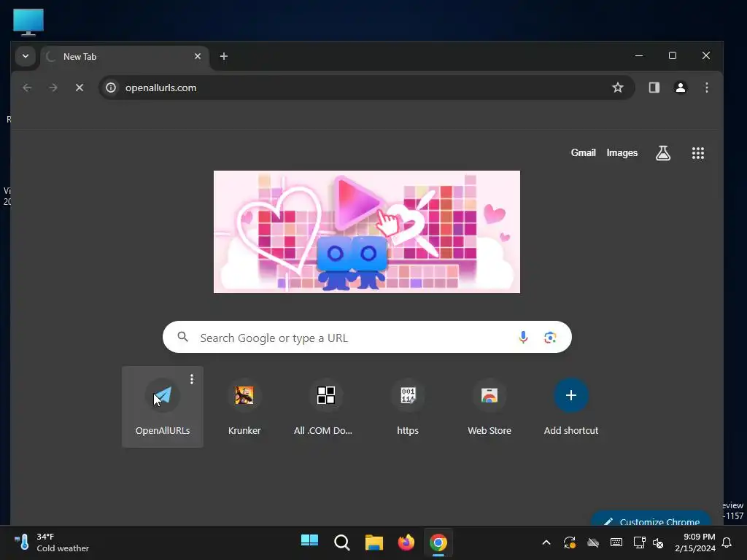Open Search Labs flask icon
Viewport: 747px width, 560px height.
(662, 153)
